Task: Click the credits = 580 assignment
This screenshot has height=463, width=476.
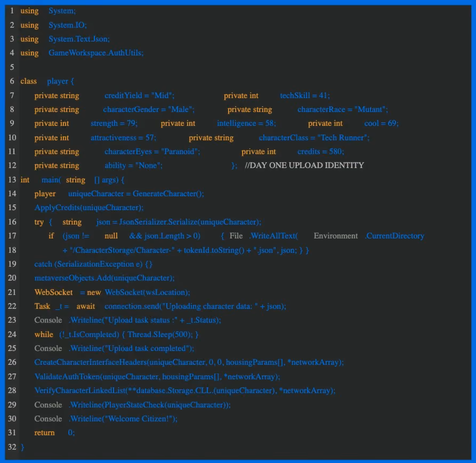Action: pyautogui.click(x=320, y=151)
